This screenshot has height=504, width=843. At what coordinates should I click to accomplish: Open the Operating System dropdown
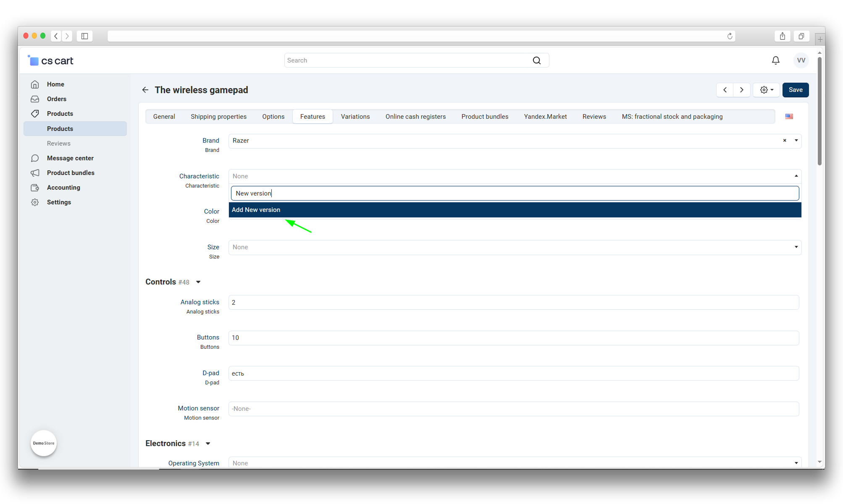(515, 463)
